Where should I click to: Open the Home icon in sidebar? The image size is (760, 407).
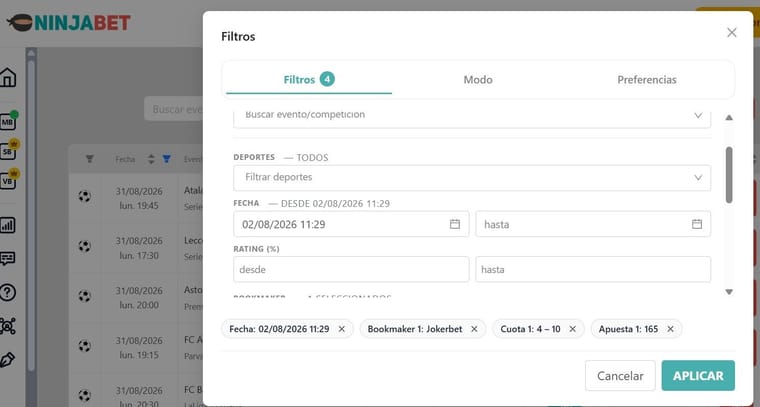pos(8,78)
